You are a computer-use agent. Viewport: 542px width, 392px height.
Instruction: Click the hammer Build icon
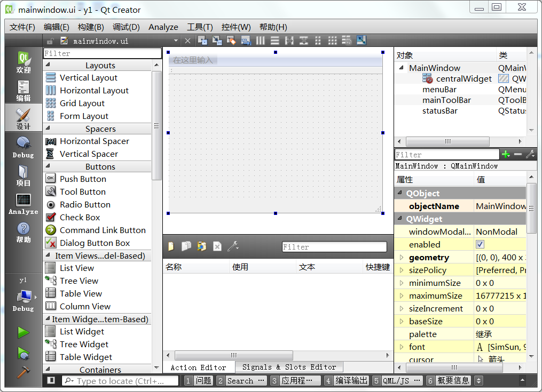tap(23, 372)
